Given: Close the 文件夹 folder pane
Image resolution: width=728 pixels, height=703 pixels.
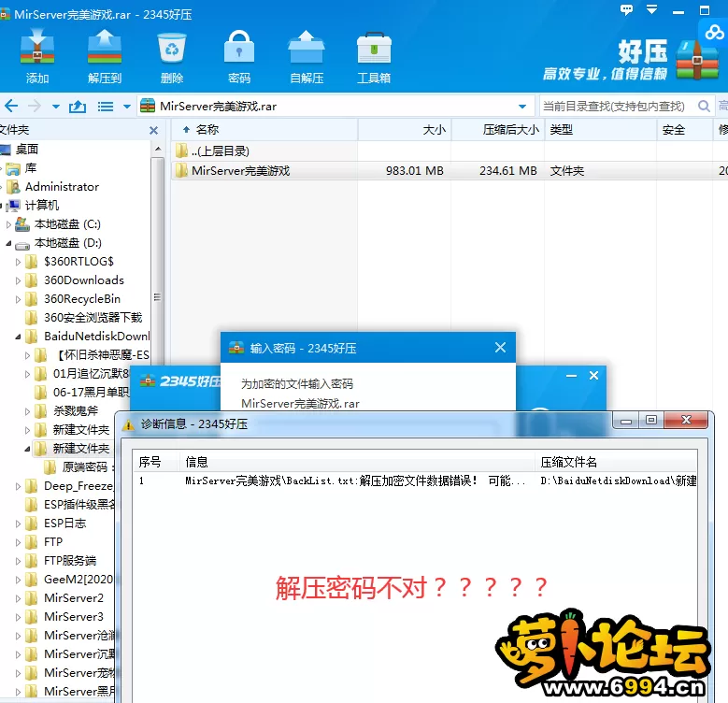Looking at the screenshot, I should pos(153,131).
